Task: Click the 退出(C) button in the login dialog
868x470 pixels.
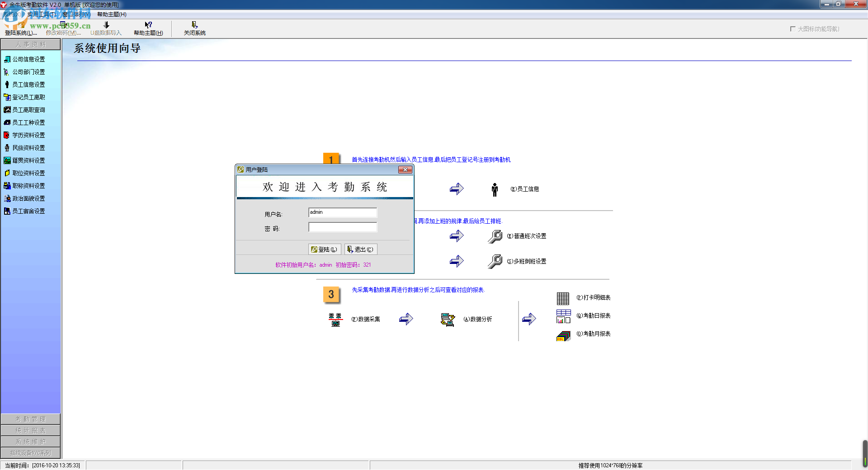Action: point(361,249)
